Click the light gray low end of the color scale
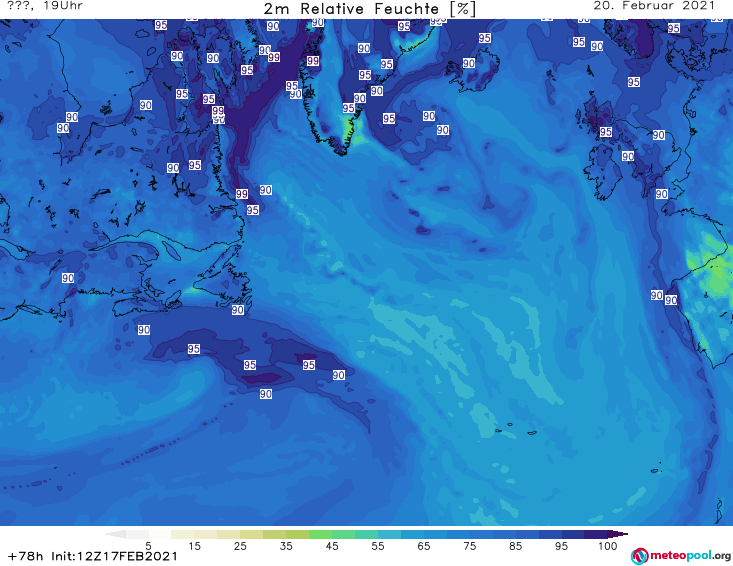Screen dimensions: 733x566 [x=115, y=534]
